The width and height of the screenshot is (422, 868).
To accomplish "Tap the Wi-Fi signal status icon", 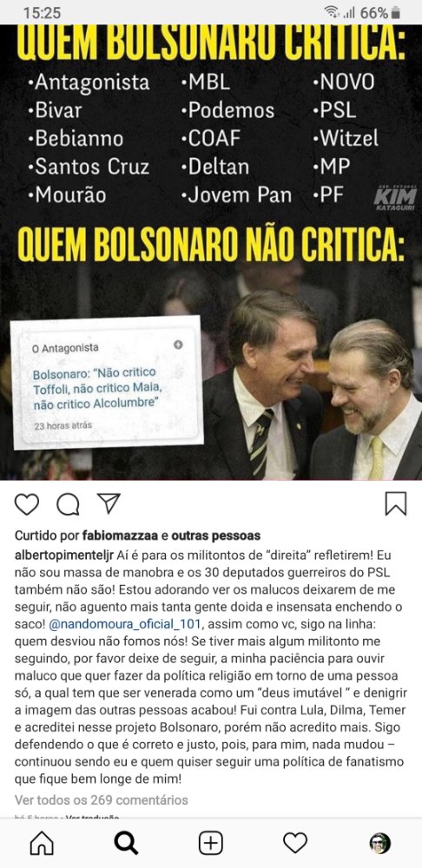I will pyautogui.click(x=332, y=13).
